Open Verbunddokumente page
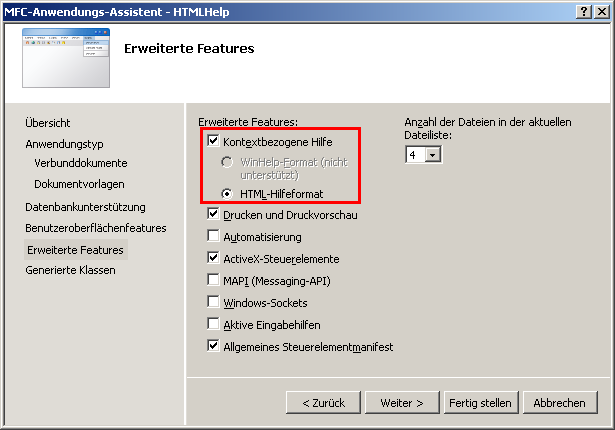Image resolution: width=615 pixels, height=430 pixels. tap(81, 163)
